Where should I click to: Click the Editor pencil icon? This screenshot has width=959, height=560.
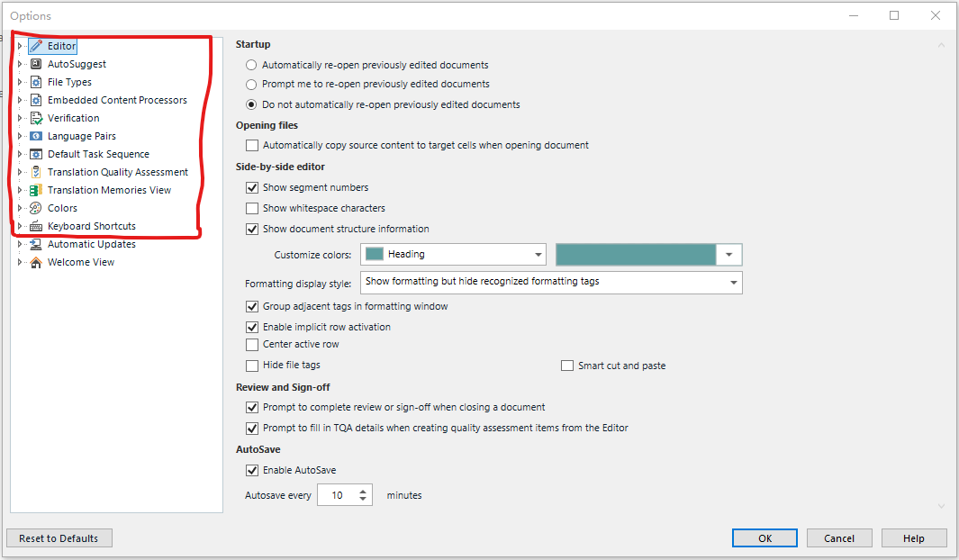[x=37, y=46]
